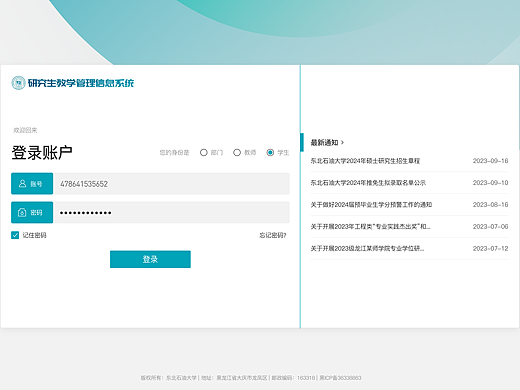Open notice 关于开展2023年工程类专业实践杰出奖

370,227
